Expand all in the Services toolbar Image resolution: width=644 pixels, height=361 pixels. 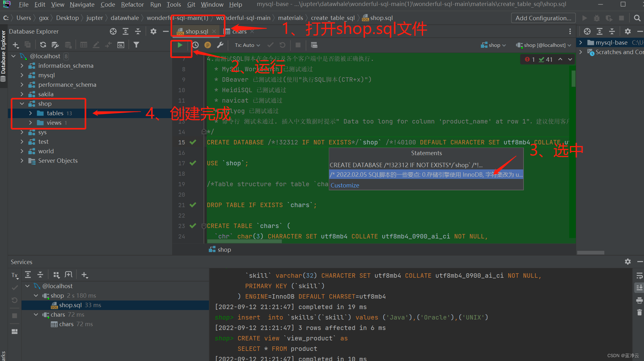click(x=28, y=275)
